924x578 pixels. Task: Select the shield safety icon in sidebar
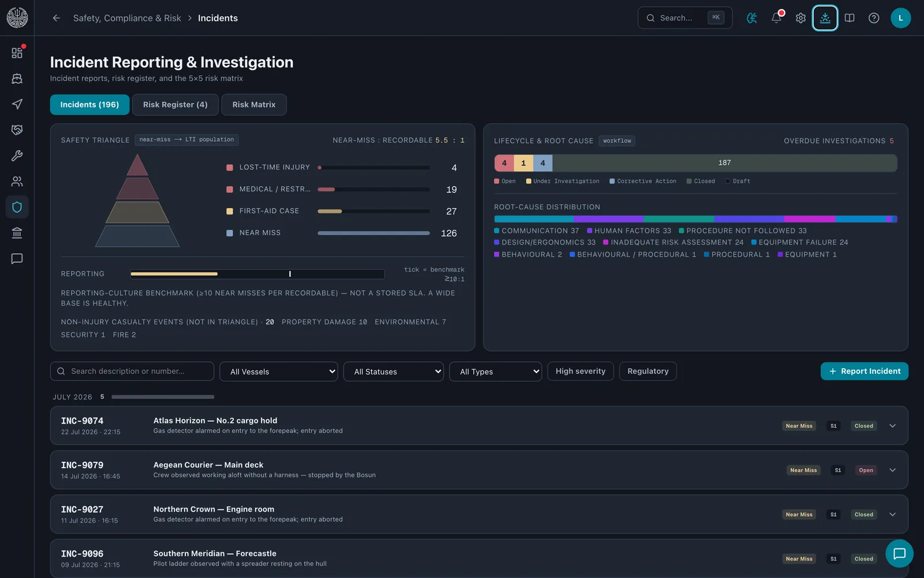pos(17,207)
